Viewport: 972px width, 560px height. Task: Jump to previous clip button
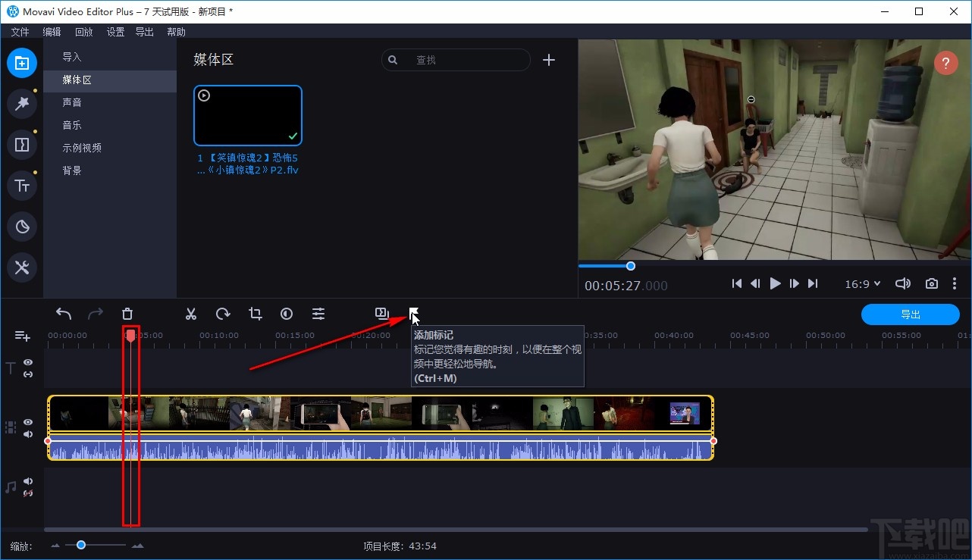[x=737, y=283]
